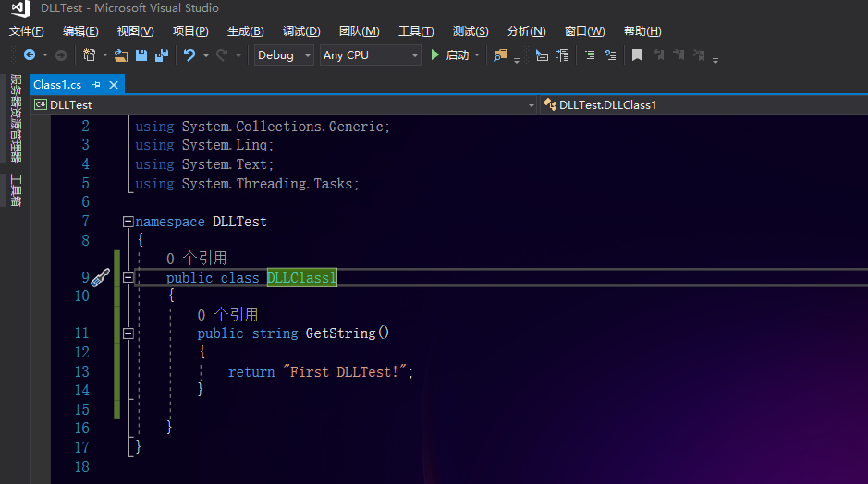Open the Edit (编辑) menu
Image resolution: width=868 pixels, height=484 pixels.
point(80,31)
